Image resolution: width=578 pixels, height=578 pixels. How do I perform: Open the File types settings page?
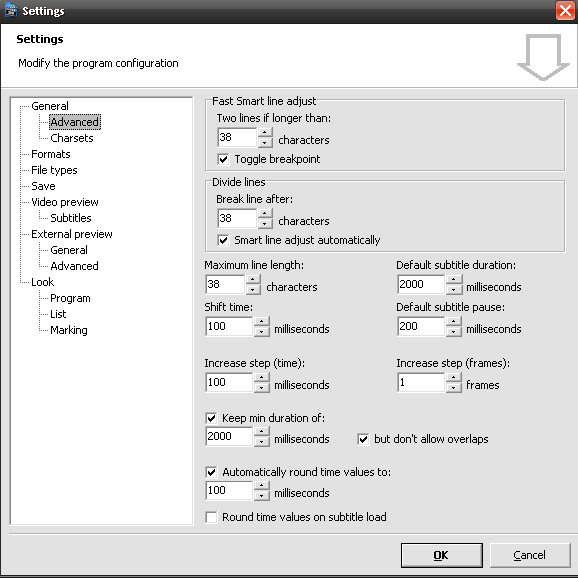click(x=55, y=170)
